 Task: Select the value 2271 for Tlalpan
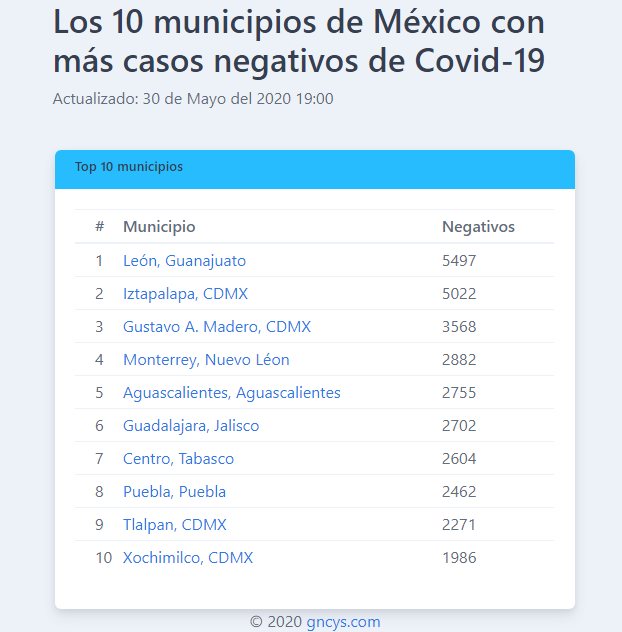point(459,525)
